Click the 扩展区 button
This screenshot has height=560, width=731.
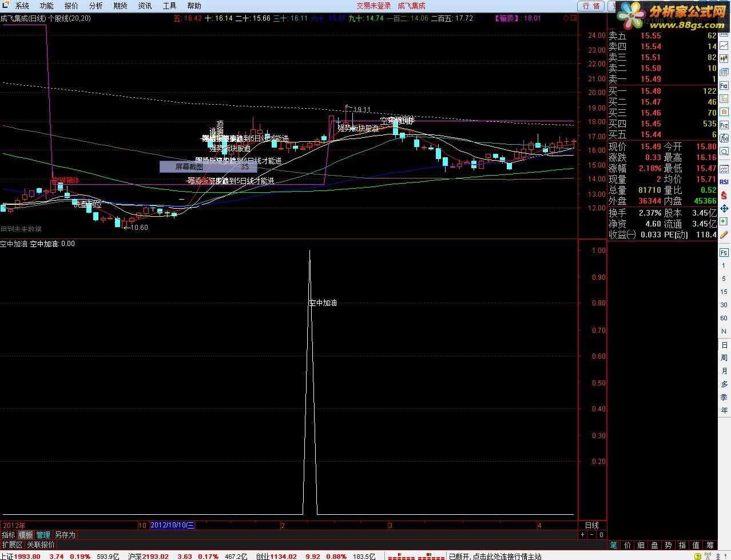[x=12, y=545]
